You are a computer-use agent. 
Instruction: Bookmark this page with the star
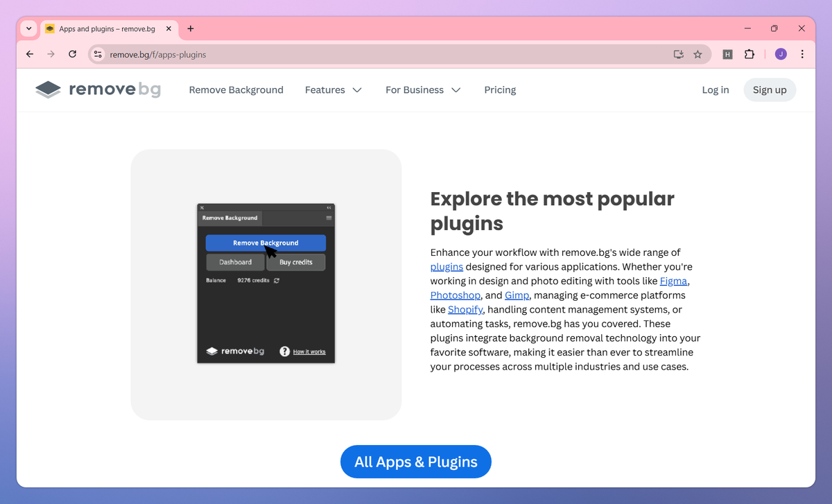click(x=697, y=54)
